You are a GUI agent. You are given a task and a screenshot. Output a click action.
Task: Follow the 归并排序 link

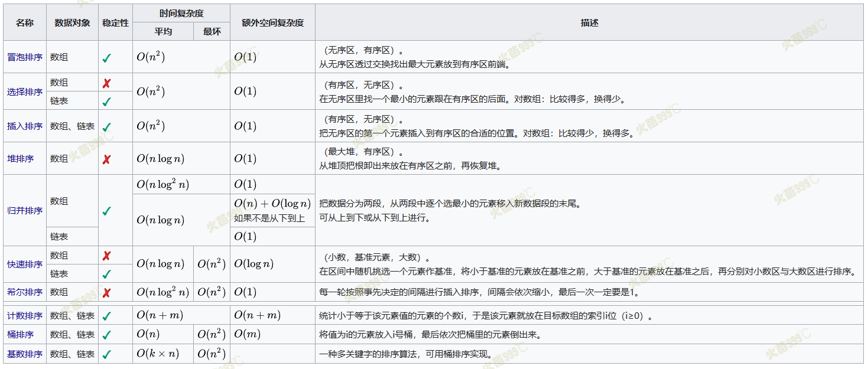[25, 211]
